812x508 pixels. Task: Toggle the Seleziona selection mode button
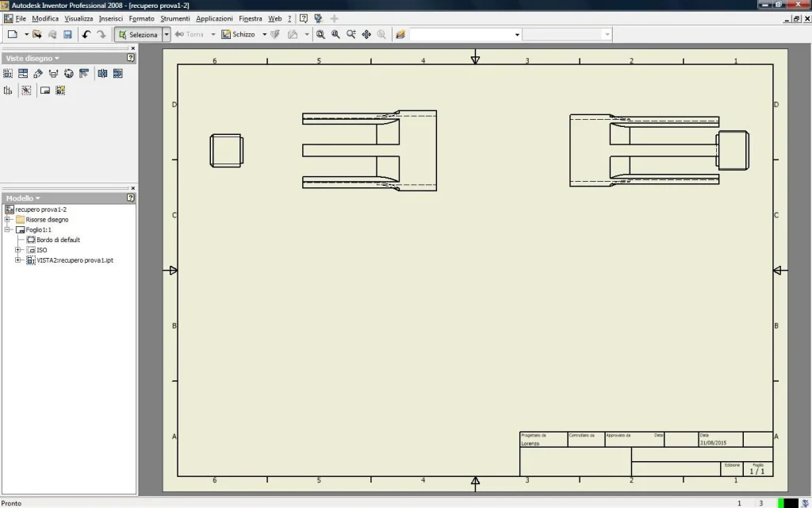[138, 35]
